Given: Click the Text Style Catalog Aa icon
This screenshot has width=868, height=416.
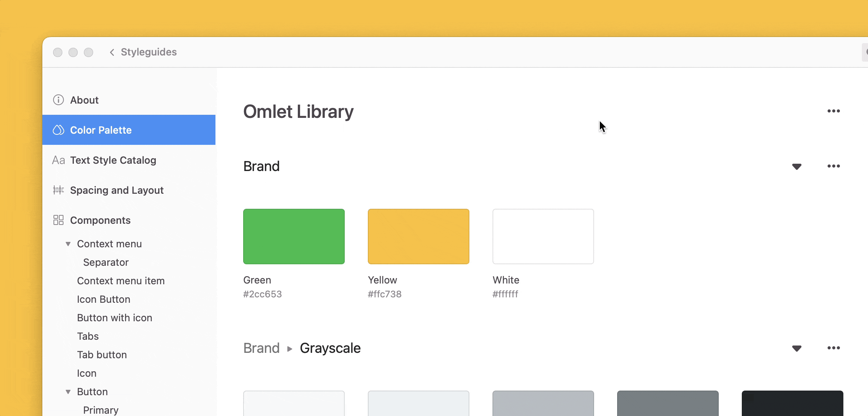Looking at the screenshot, I should coord(58,160).
